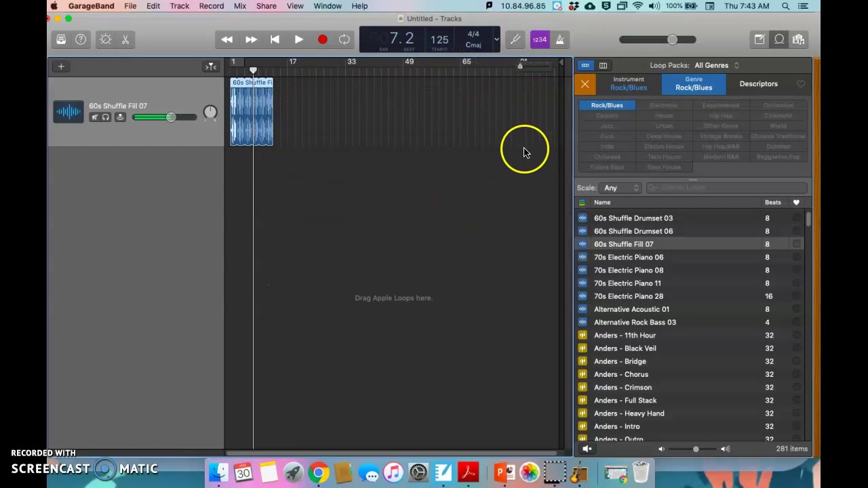Open the scissors Editors button
The width and height of the screenshot is (868, 488).
[x=125, y=39]
